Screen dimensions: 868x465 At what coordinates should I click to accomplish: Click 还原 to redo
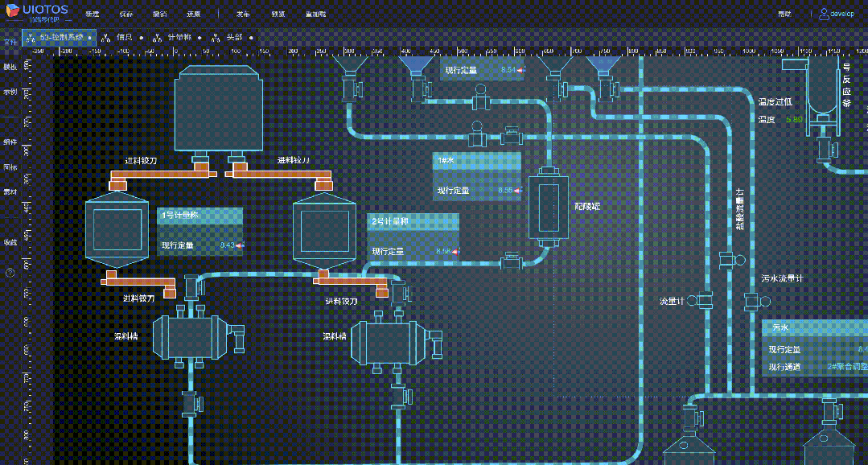click(x=192, y=14)
